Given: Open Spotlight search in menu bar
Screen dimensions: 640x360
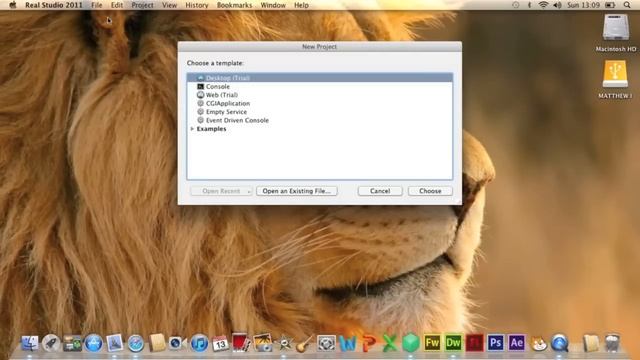Looking at the screenshot, I should [x=627, y=5].
